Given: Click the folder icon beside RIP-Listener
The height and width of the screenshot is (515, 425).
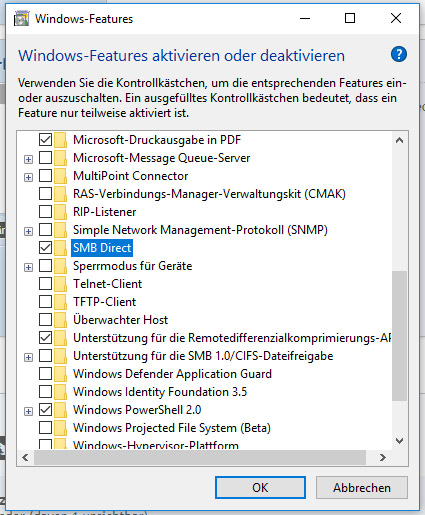Looking at the screenshot, I should [x=61, y=212].
